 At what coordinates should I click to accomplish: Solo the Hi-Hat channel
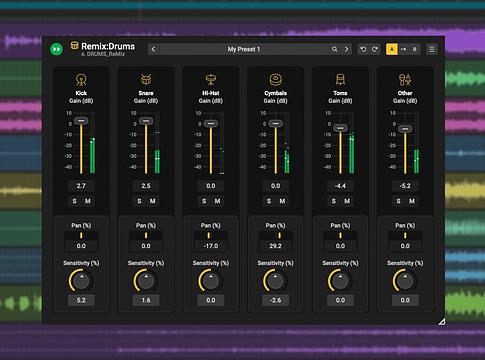point(204,201)
